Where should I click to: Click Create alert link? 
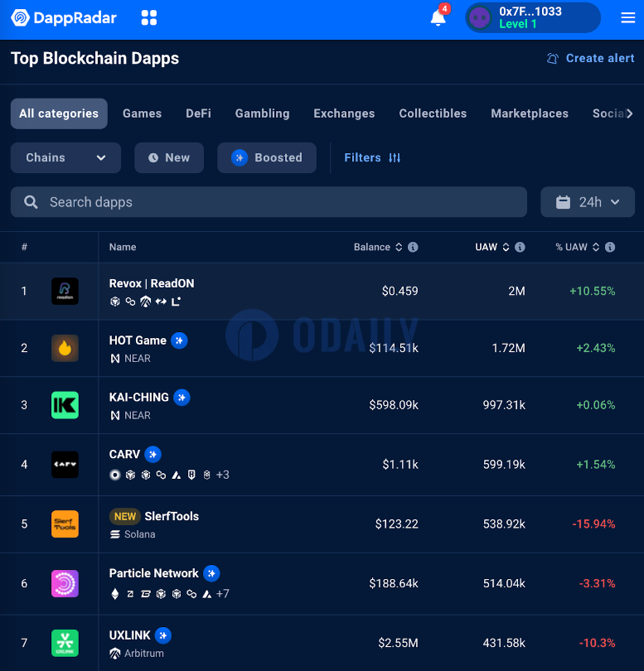590,58
